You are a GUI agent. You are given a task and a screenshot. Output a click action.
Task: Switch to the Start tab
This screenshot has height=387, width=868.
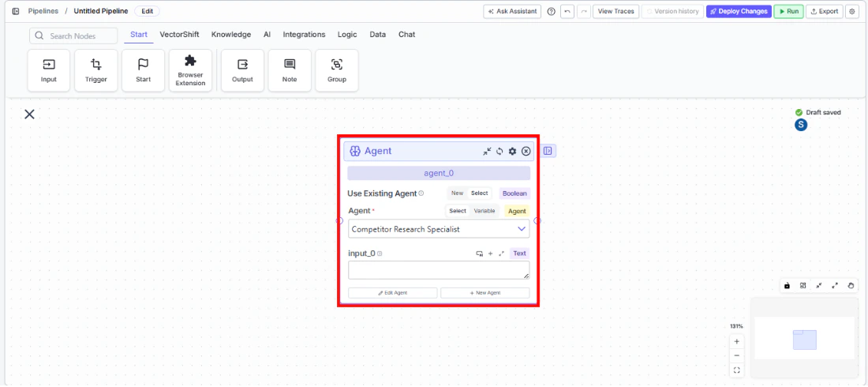(x=139, y=35)
